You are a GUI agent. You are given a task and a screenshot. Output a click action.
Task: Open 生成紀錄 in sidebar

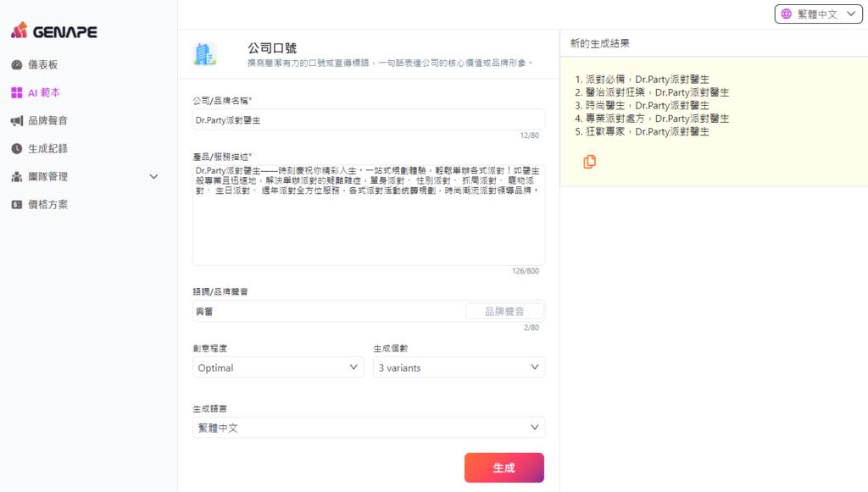click(47, 148)
